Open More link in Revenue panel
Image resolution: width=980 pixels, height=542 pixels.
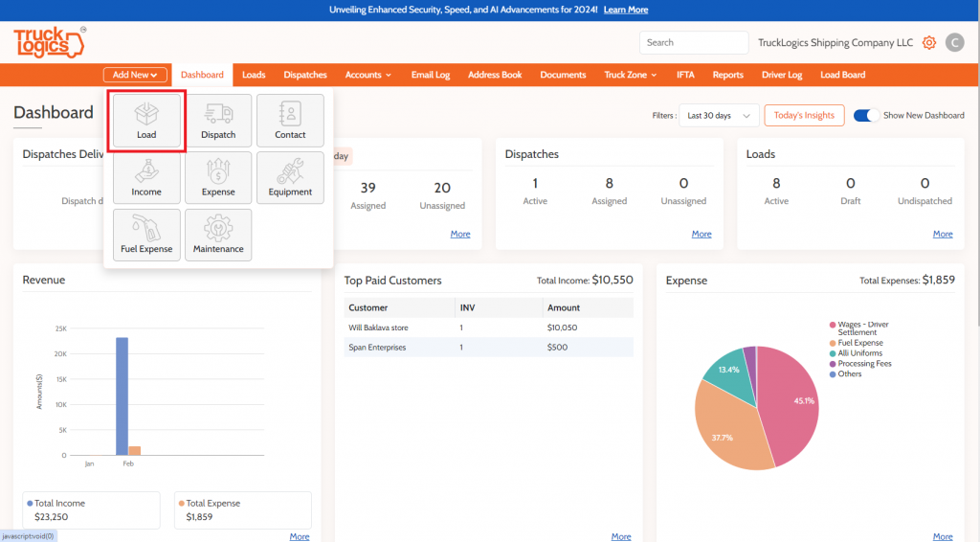coord(300,536)
